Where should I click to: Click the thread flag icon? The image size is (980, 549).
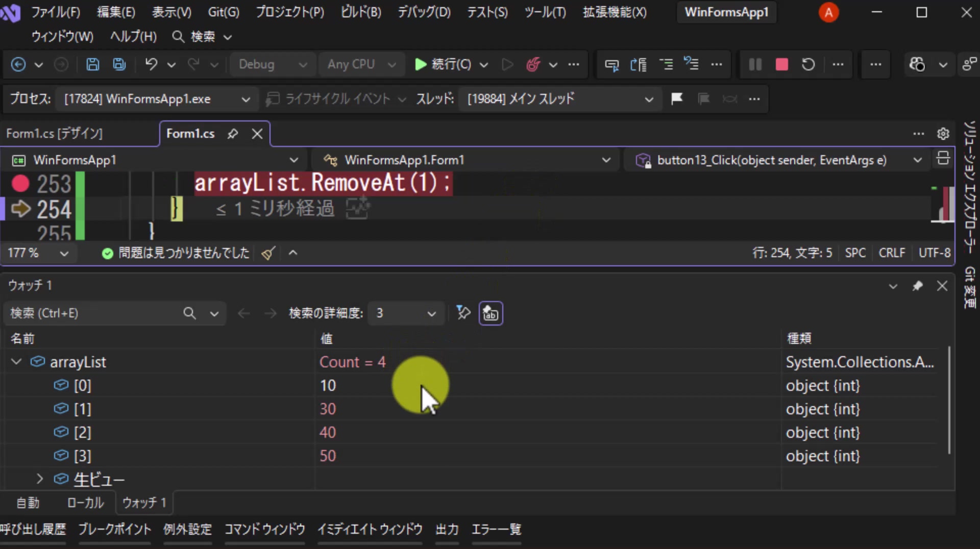point(677,98)
